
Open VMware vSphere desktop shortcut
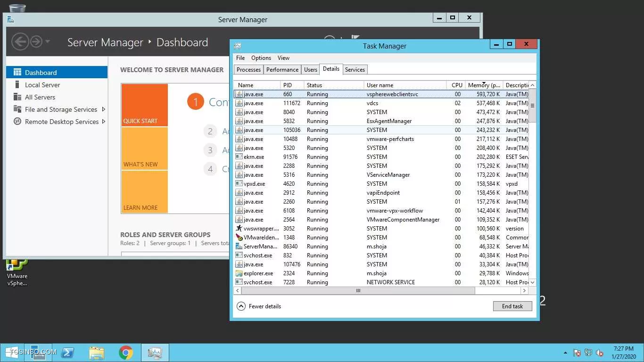(x=17, y=272)
